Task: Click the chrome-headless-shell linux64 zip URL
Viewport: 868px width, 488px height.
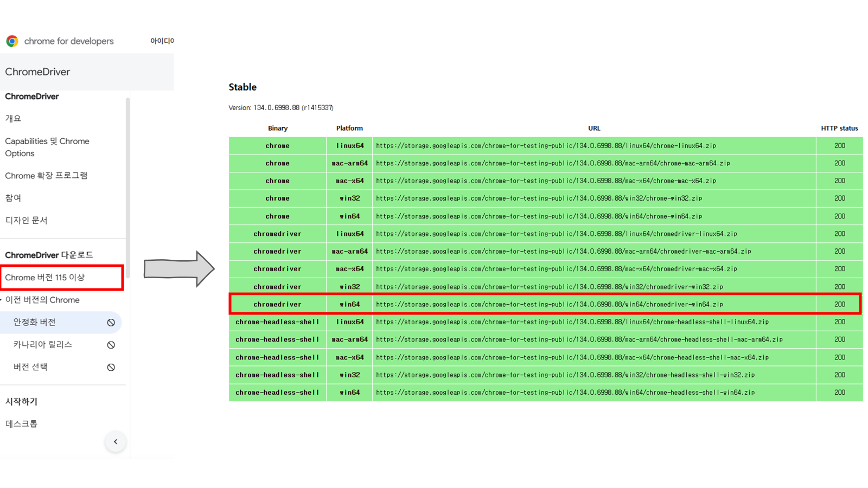Action: point(572,322)
